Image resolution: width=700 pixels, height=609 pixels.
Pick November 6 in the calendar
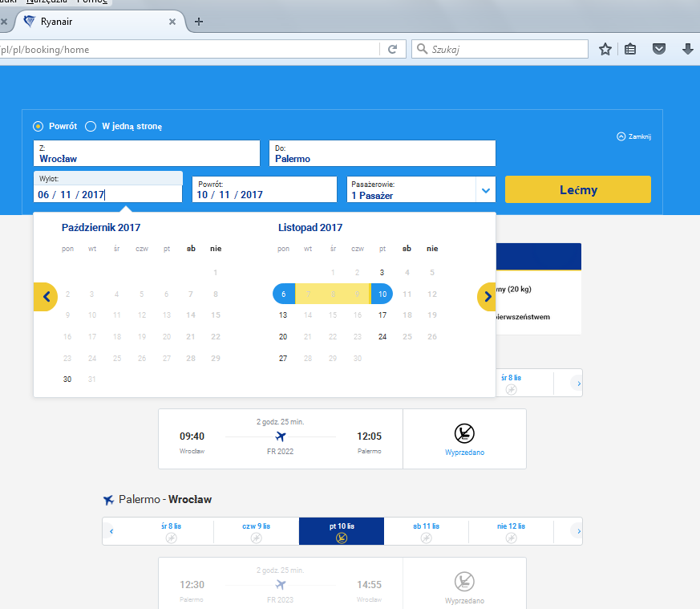pos(284,294)
